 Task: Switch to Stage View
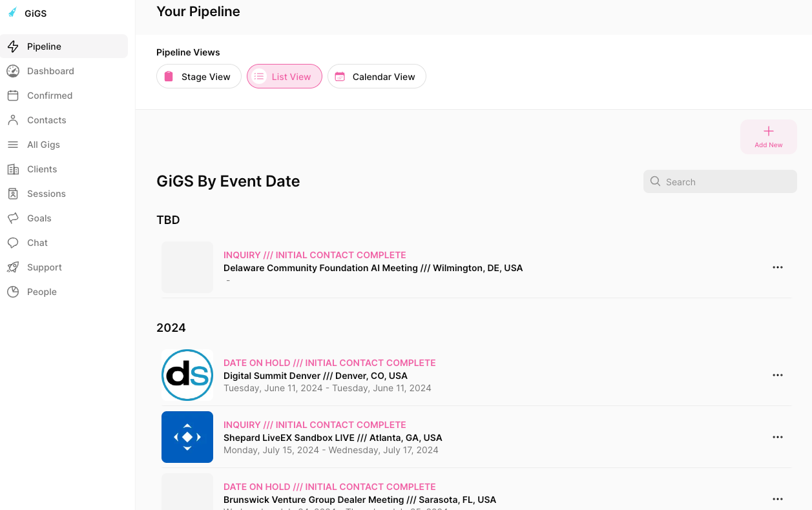coord(198,76)
